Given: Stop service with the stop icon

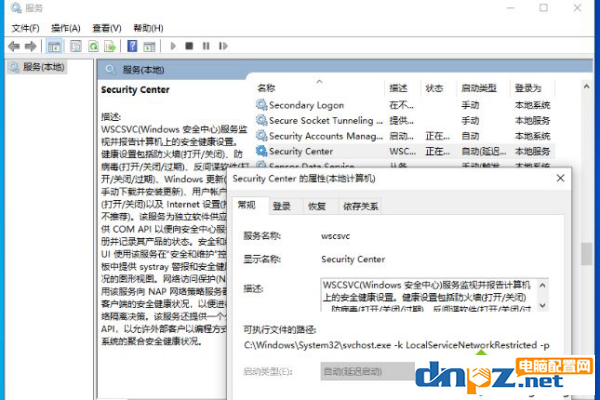Looking at the screenshot, I should click(x=189, y=46).
